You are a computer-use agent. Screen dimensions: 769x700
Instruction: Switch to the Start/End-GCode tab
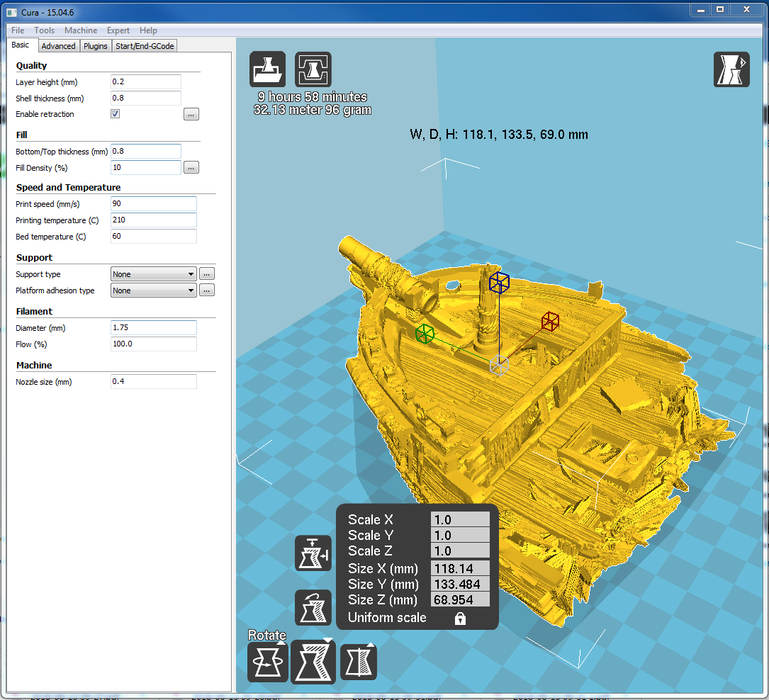tap(145, 46)
